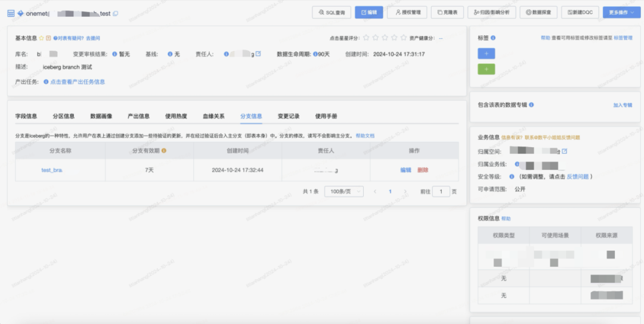This screenshot has width=644, height=324.
Task: Click the info icon next to 归属业务线
Action: click(517, 164)
